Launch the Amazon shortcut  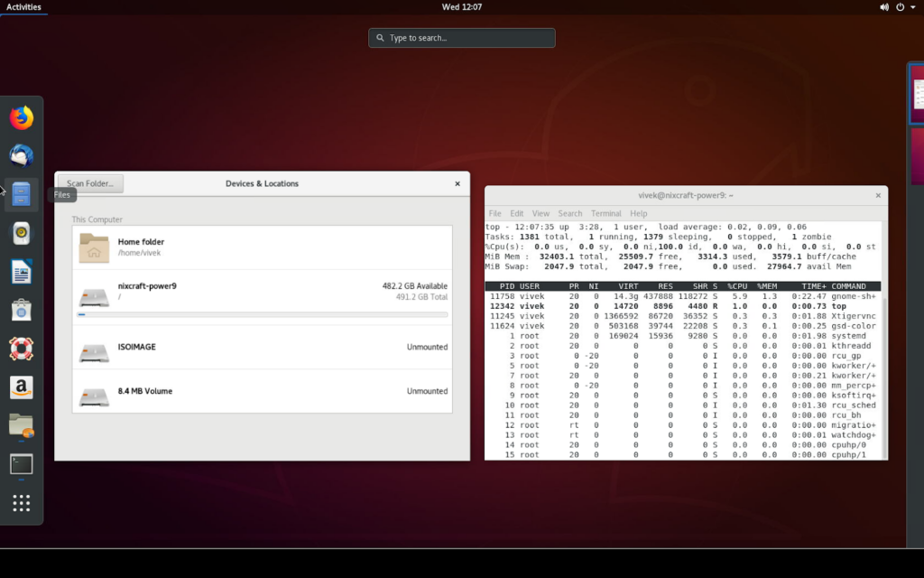click(21, 386)
